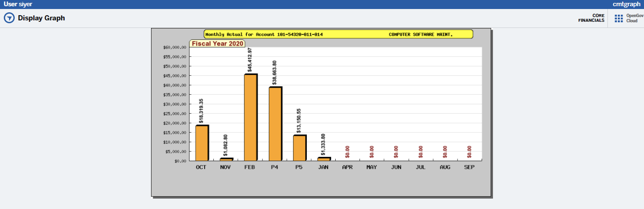Click the cmtgraph text in top bar

tap(626, 4)
